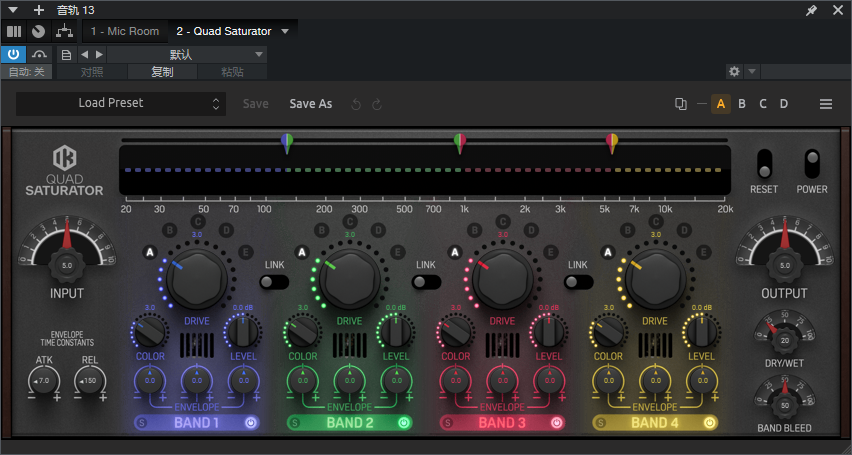Toggle BAND 3 power icon
The image size is (852, 455).
[556, 422]
